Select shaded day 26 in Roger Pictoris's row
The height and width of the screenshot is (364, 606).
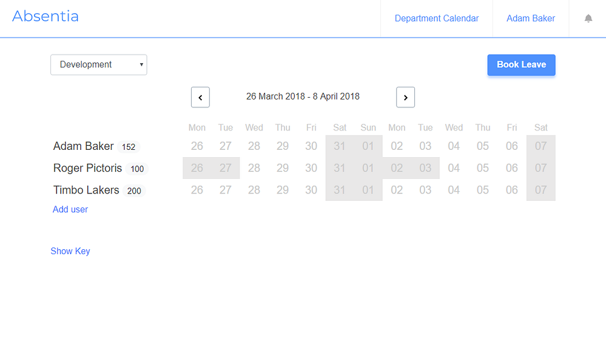click(197, 168)
